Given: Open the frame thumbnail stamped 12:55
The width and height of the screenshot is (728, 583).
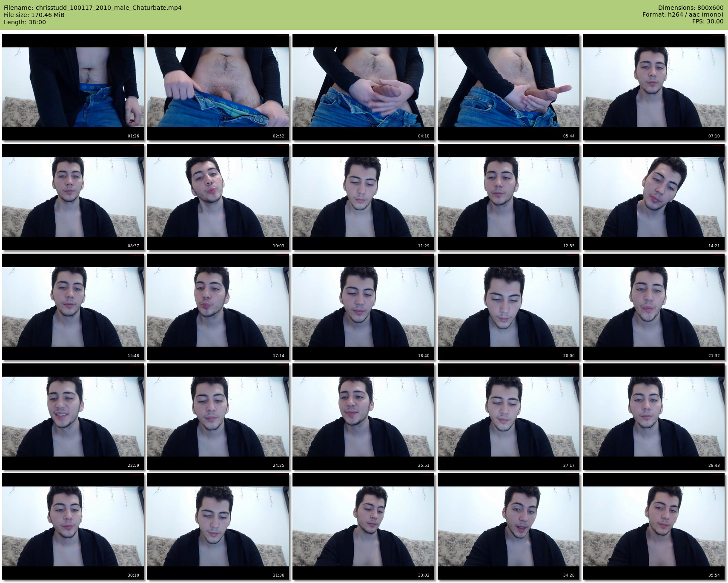Looking at the screenshot, I should [509, 197].
